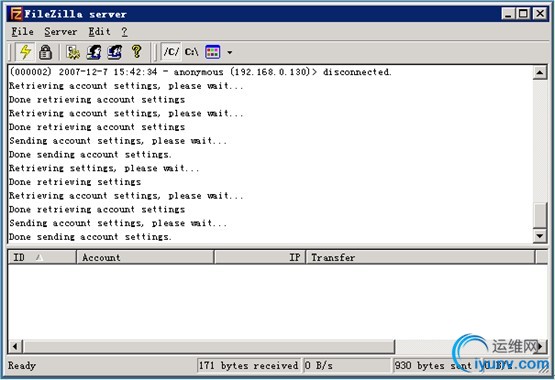Click log scrollbar up arrow
555x380 pixels.
[540, 73]
